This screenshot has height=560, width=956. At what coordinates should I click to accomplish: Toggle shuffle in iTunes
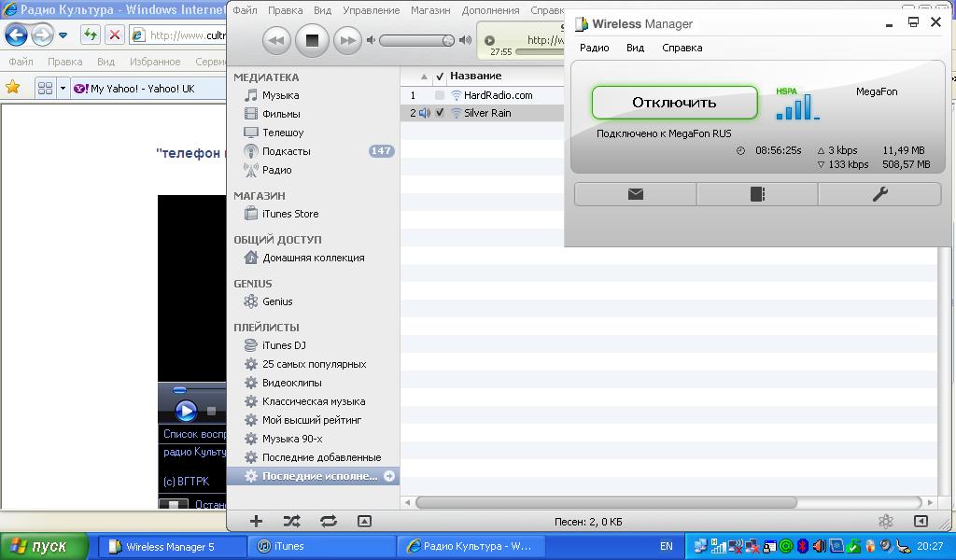click(x=291, y=521)
